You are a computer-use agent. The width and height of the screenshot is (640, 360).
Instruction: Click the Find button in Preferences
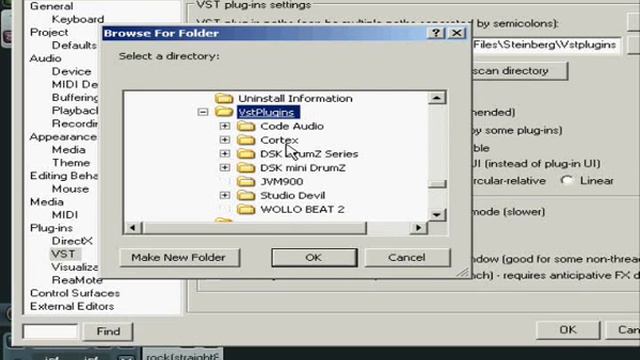point(108,331)
